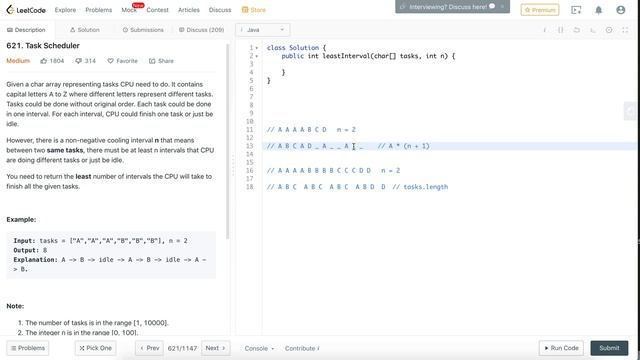
Task: Switch to the Solution tab
Action: (x=84, y=30)
